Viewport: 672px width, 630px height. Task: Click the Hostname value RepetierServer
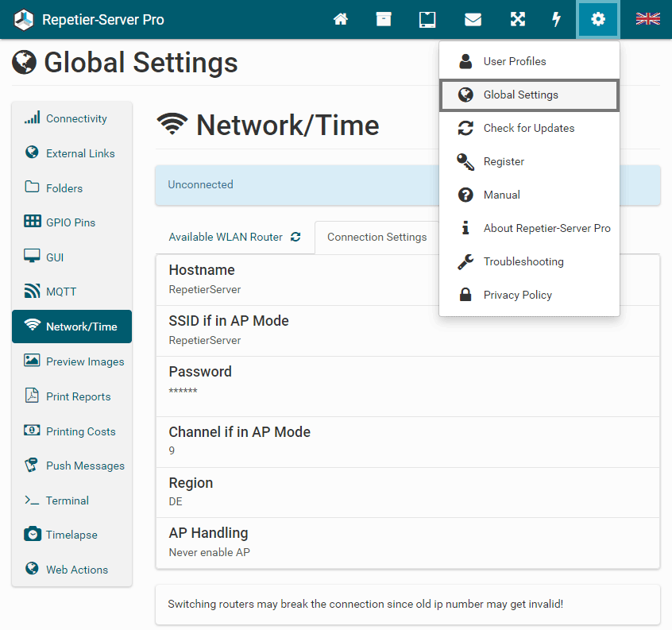click(204, 290)
